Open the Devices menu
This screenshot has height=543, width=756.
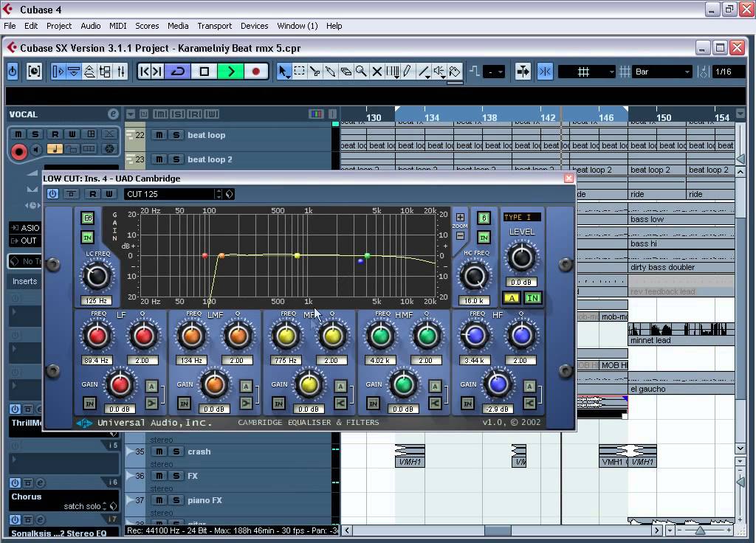pos(255,26)
